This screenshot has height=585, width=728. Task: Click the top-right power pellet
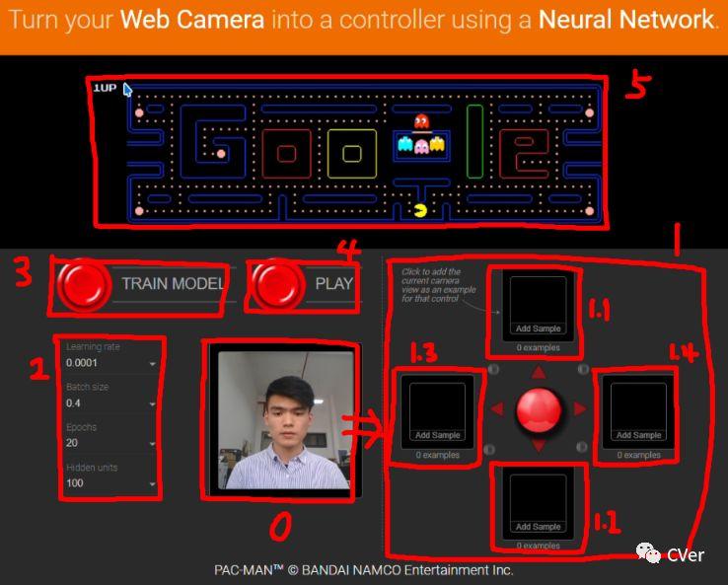(589, 112)
